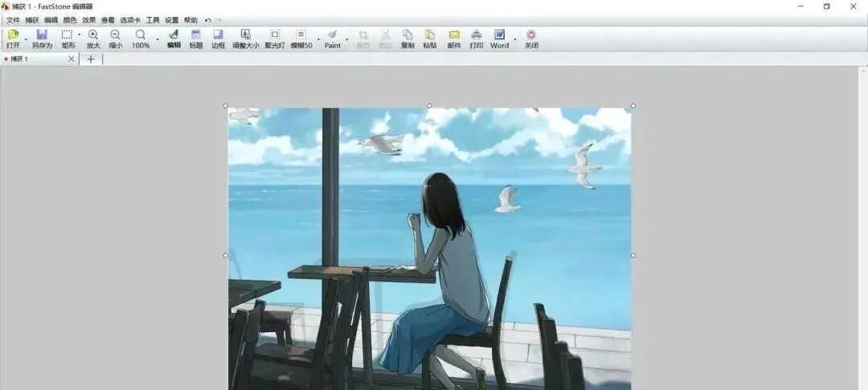Viewport: 868px width, 390px height.
Task: Expand the dropdown arrow next to Word
Action: [x=515, y=39]
